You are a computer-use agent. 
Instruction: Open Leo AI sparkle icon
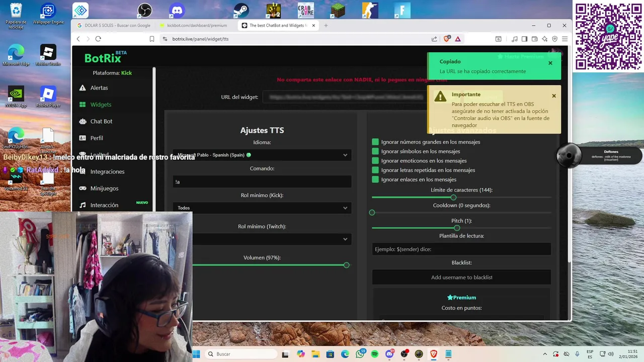tap(544, 39)
